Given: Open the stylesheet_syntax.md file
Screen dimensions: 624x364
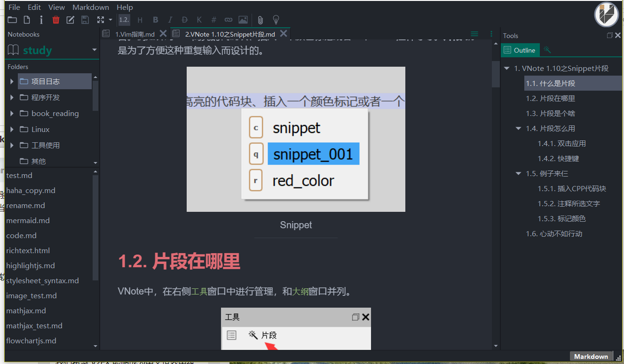Looking at the screenshot, I should coord(42,280).
